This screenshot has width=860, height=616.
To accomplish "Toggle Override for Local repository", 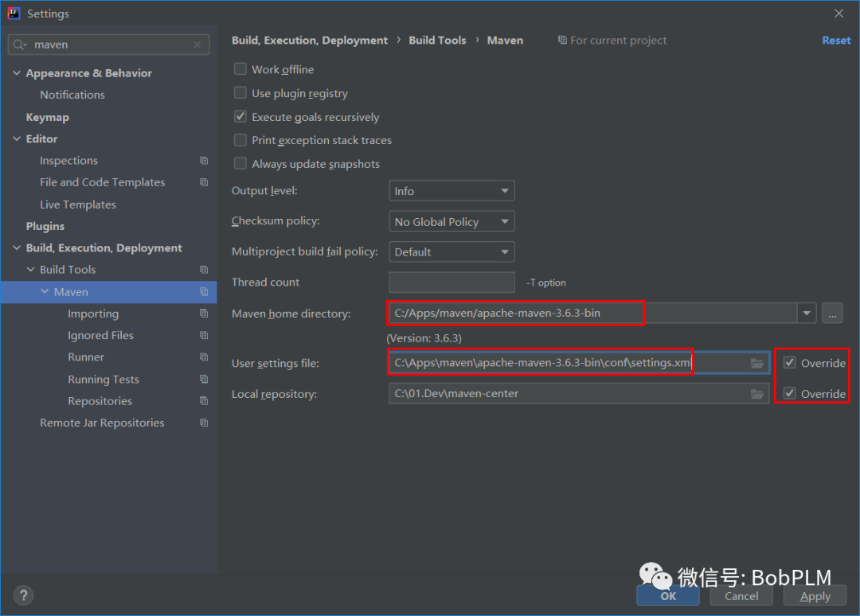I will pos(789,393).
